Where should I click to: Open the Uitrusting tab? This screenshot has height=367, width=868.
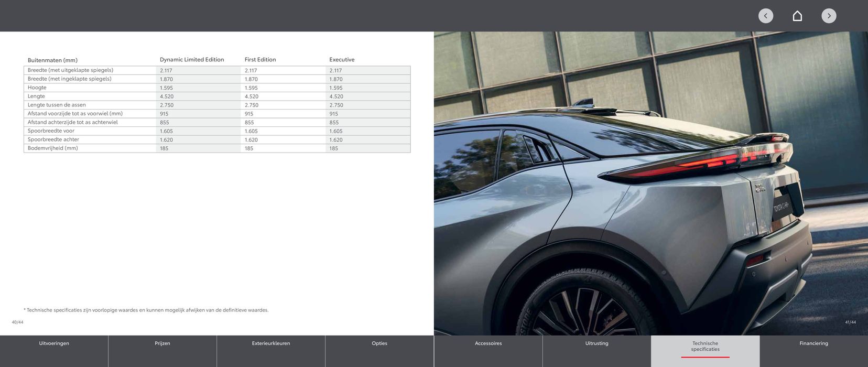(x=596, y=344)
